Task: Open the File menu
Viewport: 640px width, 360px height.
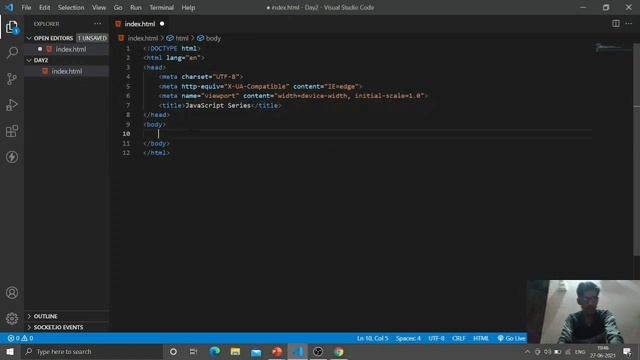Action: pos(26,7)
